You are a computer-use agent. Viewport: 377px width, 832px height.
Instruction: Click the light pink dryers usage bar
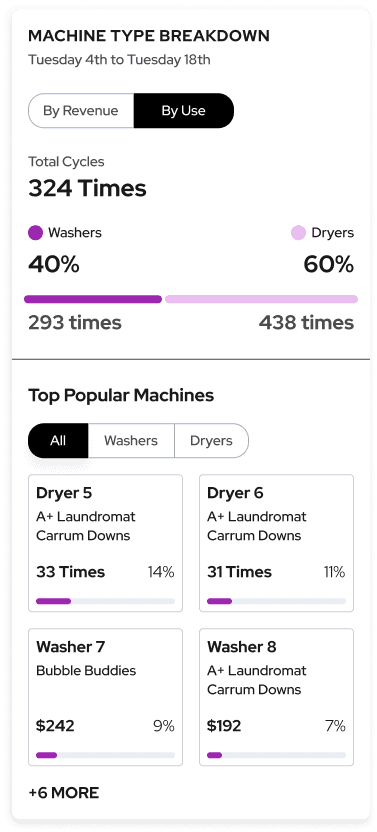click(261, 299)
